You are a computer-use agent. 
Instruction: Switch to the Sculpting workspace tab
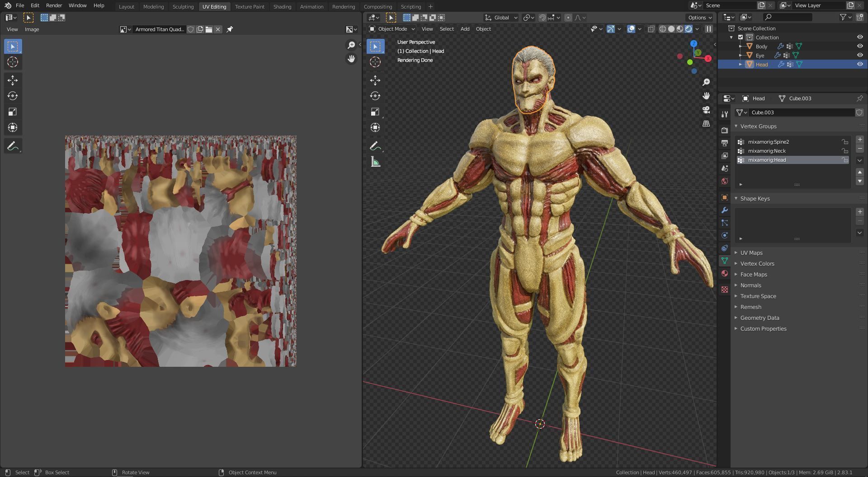(183, 7)
